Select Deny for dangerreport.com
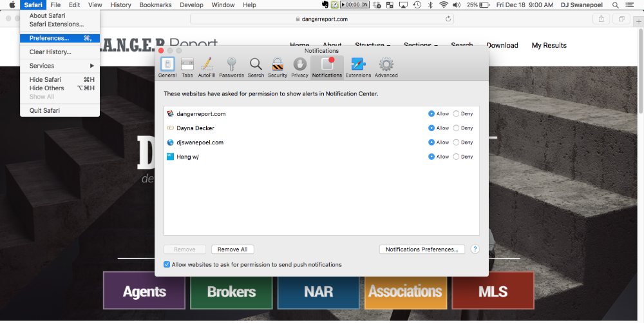 pos(457,114)
